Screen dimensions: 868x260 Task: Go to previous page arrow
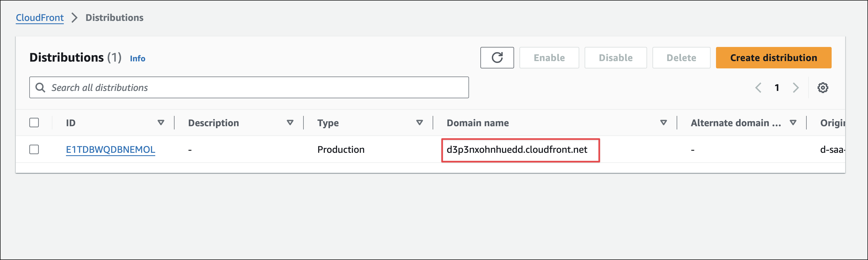tap(758, 88)
